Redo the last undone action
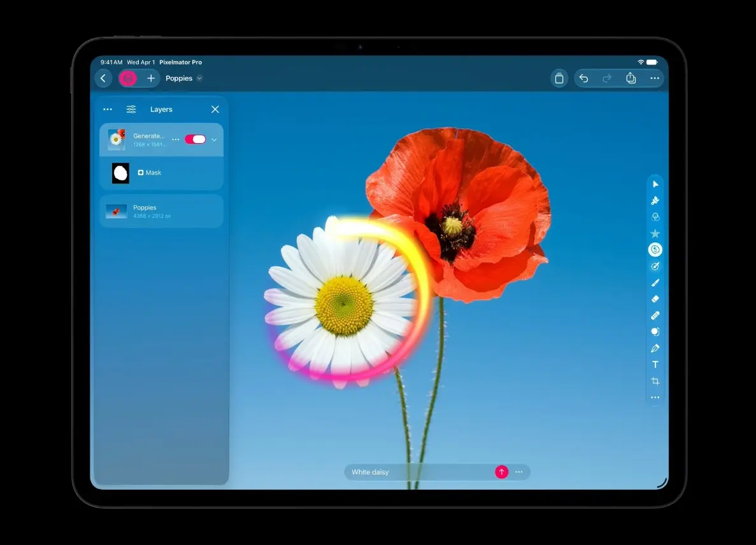756x545 pixels. [x=607, y=78]
